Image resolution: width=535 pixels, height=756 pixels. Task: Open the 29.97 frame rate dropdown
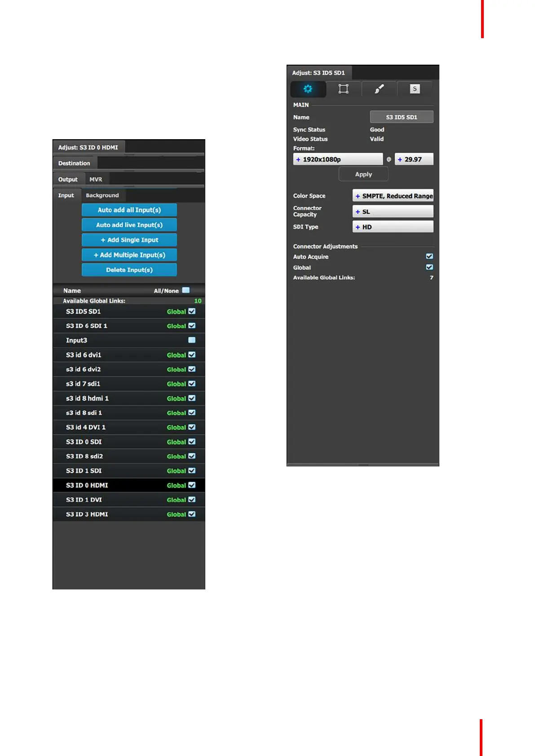414,159
